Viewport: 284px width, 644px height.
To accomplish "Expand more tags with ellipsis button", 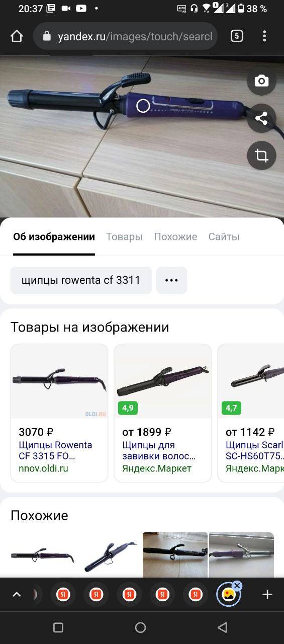I will (x=171, y=280).
